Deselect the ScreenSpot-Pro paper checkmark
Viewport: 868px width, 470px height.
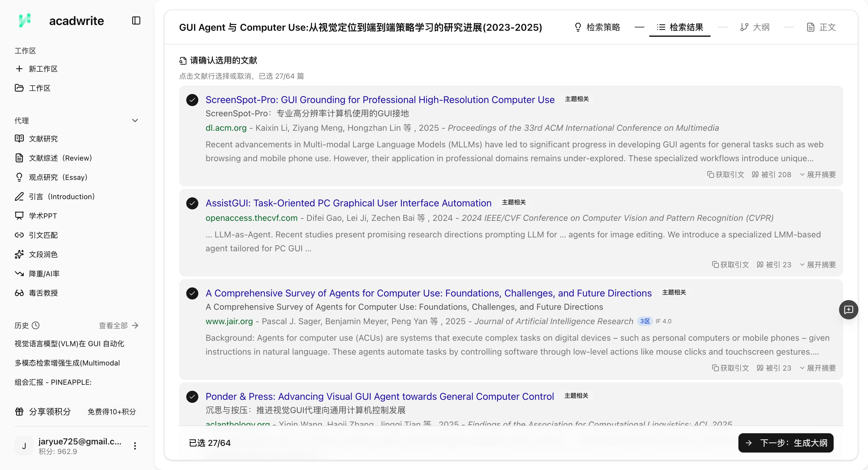click(x=192, y=100)
